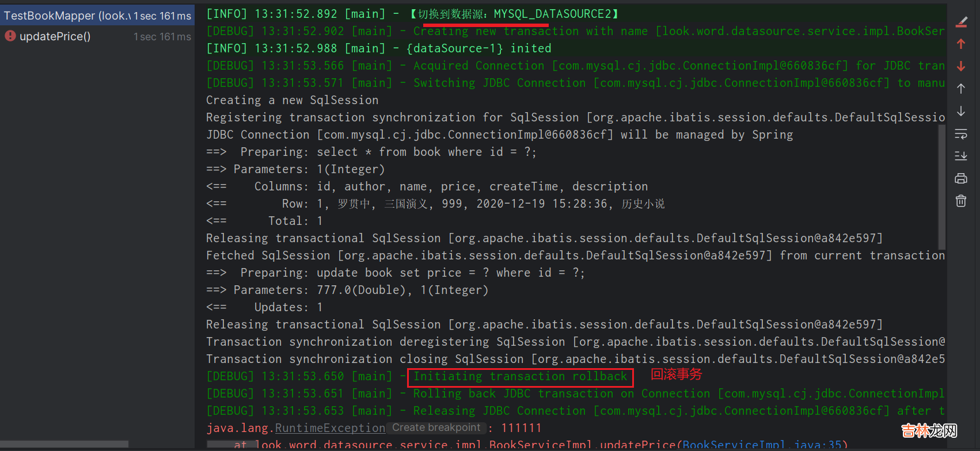Click the 'Parameters: 1(Integer)' line

click(295, 169)
